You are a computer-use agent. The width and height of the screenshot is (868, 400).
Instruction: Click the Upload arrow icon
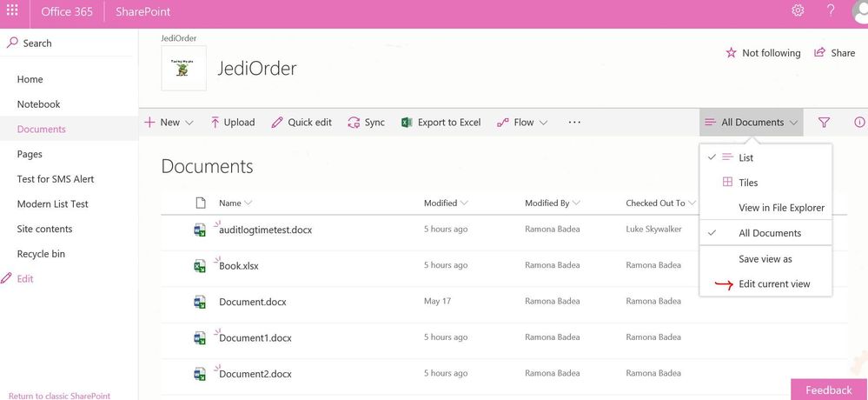point(215,123)
